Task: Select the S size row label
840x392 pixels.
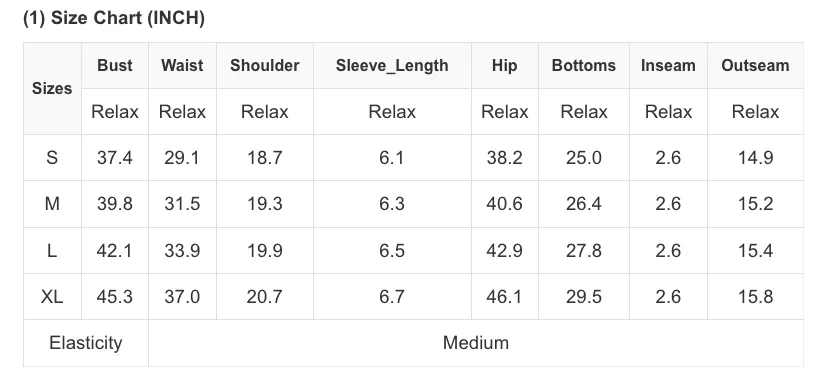Action: point(52,158)
